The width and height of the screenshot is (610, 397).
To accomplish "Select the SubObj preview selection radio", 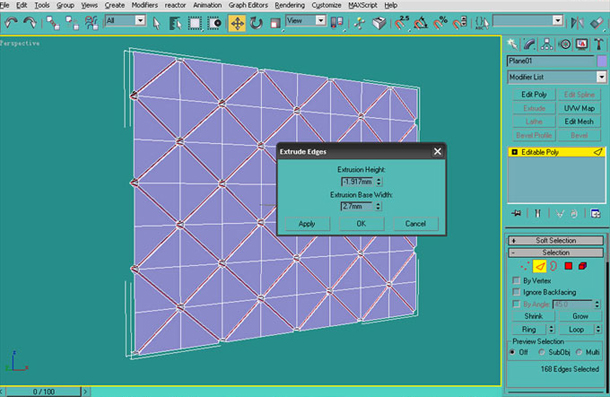I will click(x=541, y=352).
